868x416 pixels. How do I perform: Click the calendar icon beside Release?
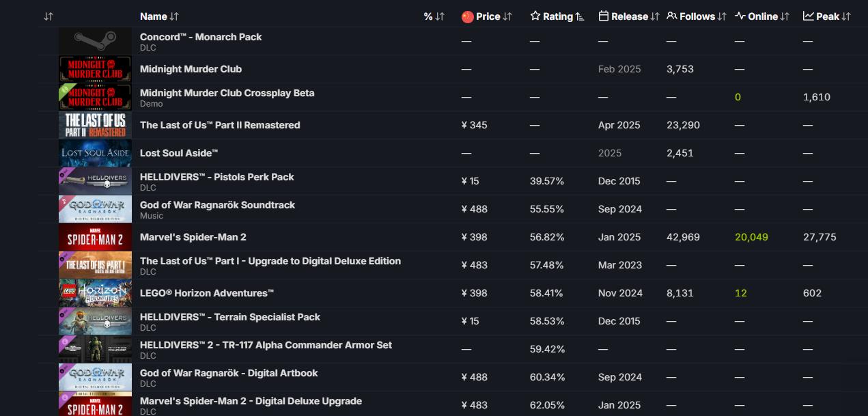603,16
